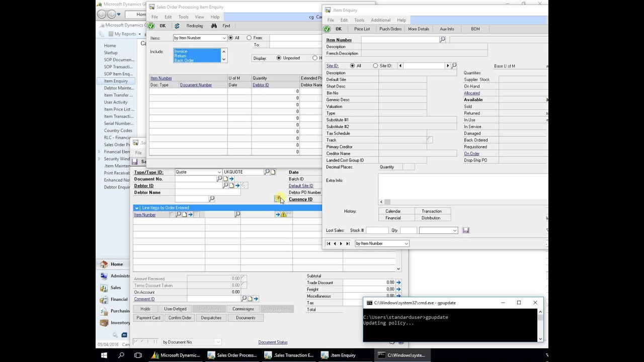Click the Lost Sales save disk icon

coord(466,230)
